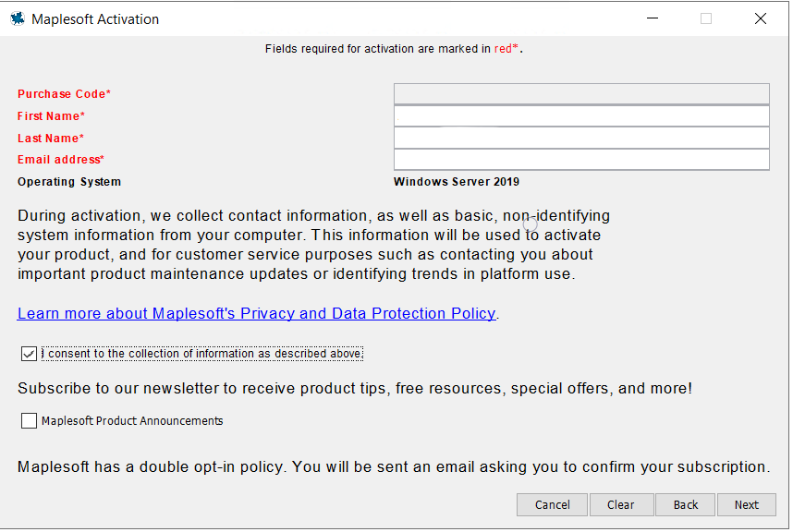The height and width of the screenshot is (532, 793).
Task: Close the Maplesoft Activation dialog
Action: [x=760, y=18]
